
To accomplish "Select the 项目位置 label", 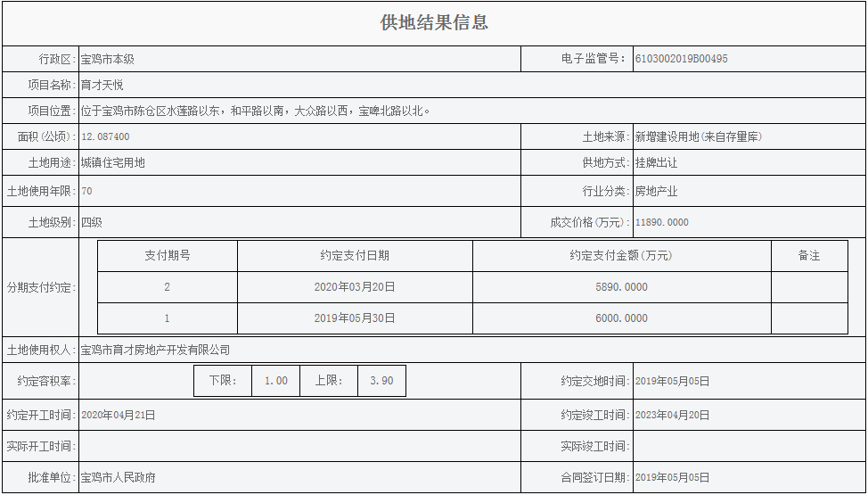I will click(x=53, y=111).
